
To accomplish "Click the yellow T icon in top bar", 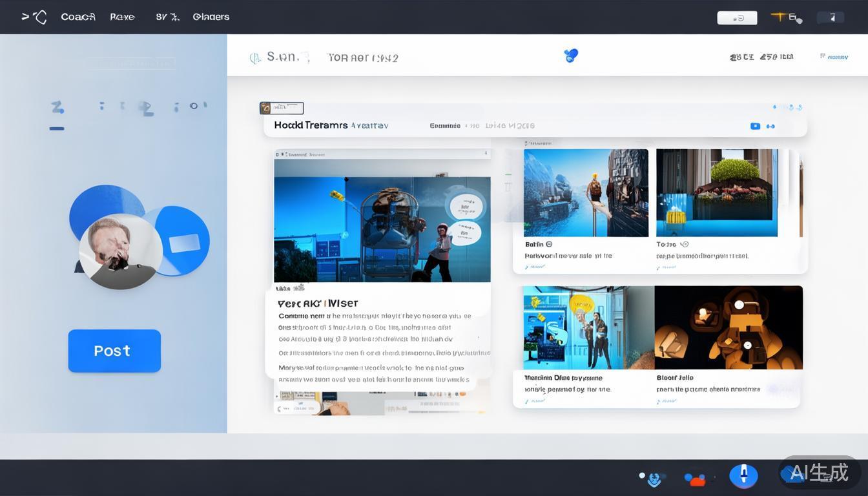I will (x=779, y=17).
